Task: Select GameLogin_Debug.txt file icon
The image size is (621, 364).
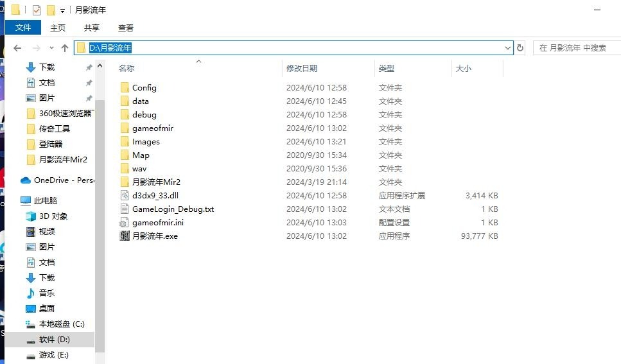Action: tap(125, 209)
